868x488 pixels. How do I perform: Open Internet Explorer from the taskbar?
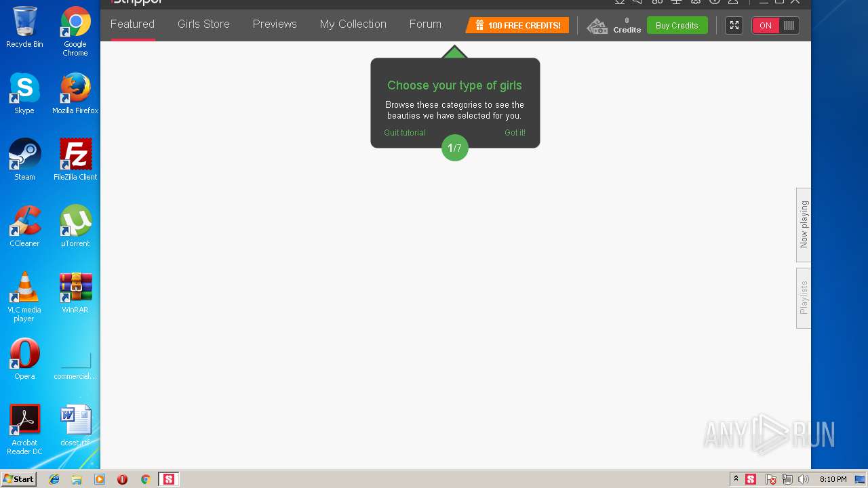(x=54, y=479)
